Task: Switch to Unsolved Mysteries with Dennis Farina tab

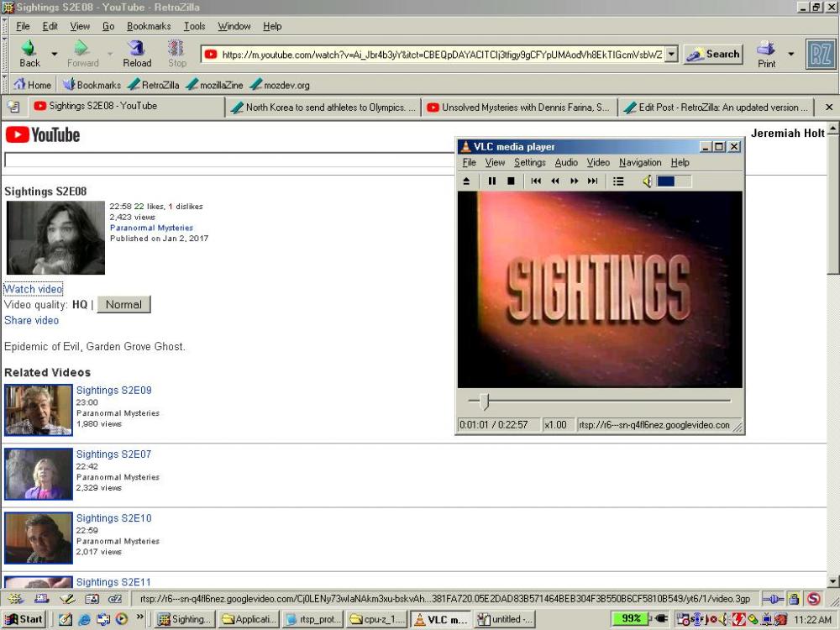Action: tap(518, 108)
